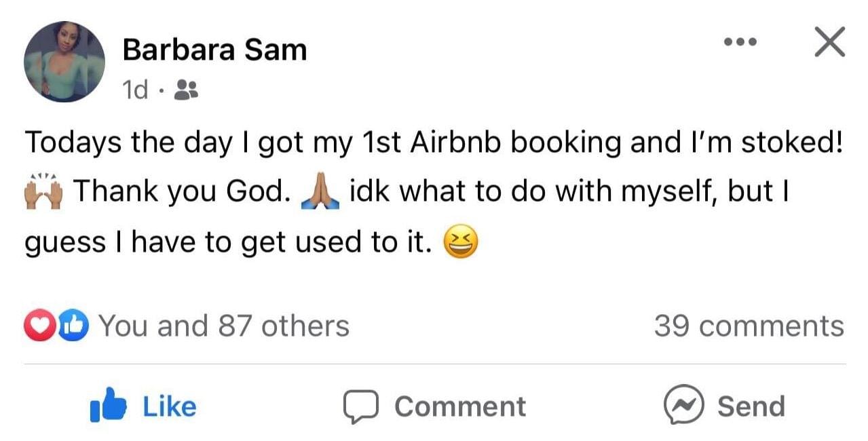Dismiss the post with the X
This screenshot has width=868, height=441.
tap(829, 42)
